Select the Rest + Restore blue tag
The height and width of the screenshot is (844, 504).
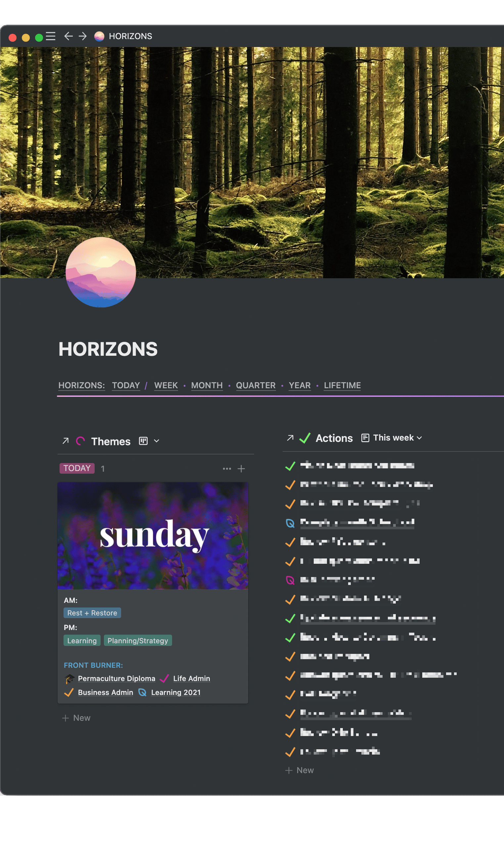[92, 613]
